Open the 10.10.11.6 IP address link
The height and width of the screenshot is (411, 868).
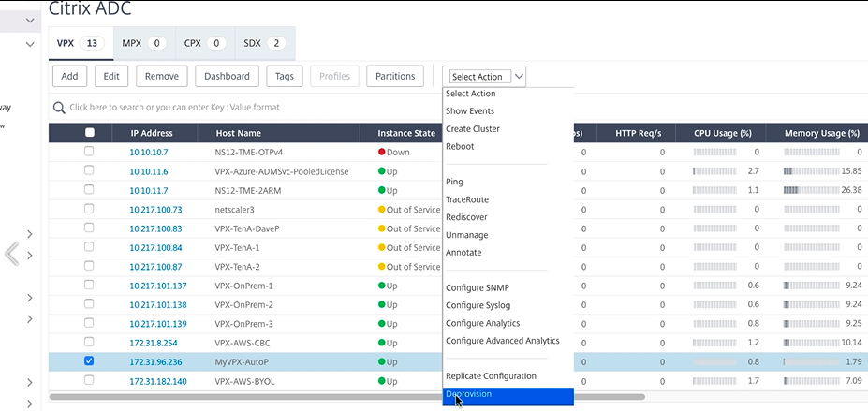149,171
